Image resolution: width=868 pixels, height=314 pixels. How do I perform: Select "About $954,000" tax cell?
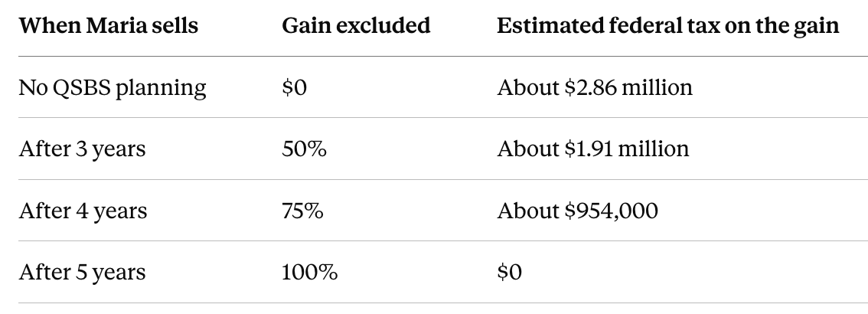(x=577, y=211)
